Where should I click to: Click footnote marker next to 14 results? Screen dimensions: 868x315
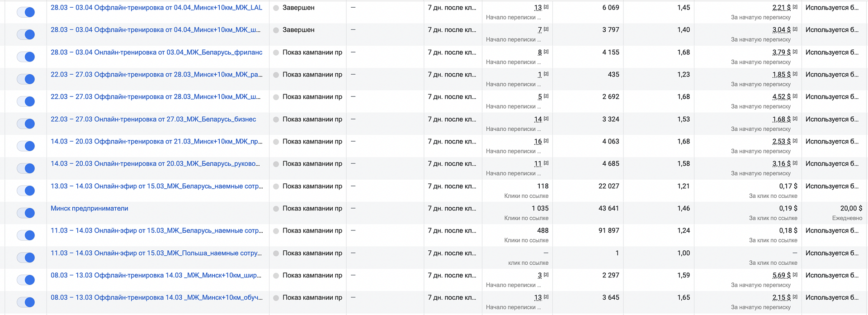pos(546,119)
